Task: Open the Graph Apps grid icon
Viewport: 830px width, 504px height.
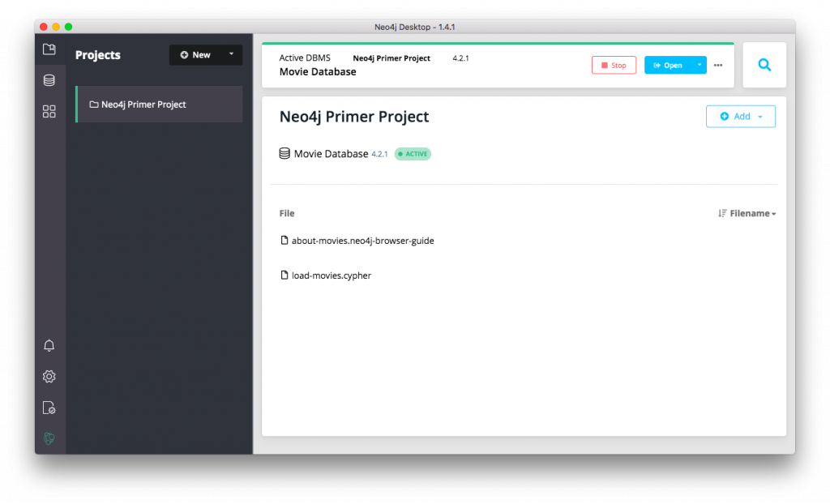Action: (49, 111)
